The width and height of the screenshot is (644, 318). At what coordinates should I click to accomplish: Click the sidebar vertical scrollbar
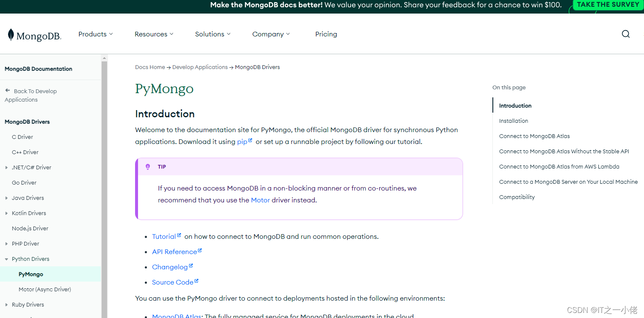coord(104,189)
